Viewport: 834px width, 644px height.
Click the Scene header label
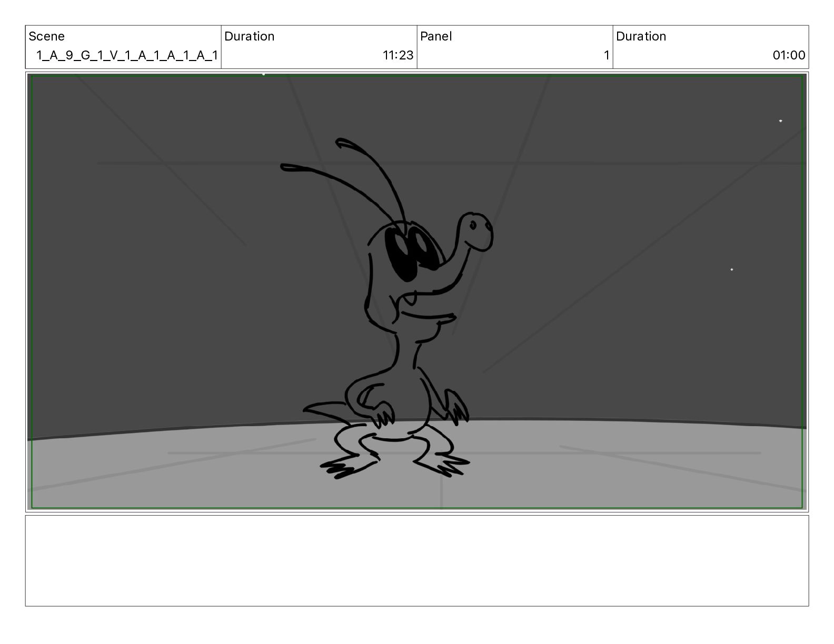click(47, 36)
